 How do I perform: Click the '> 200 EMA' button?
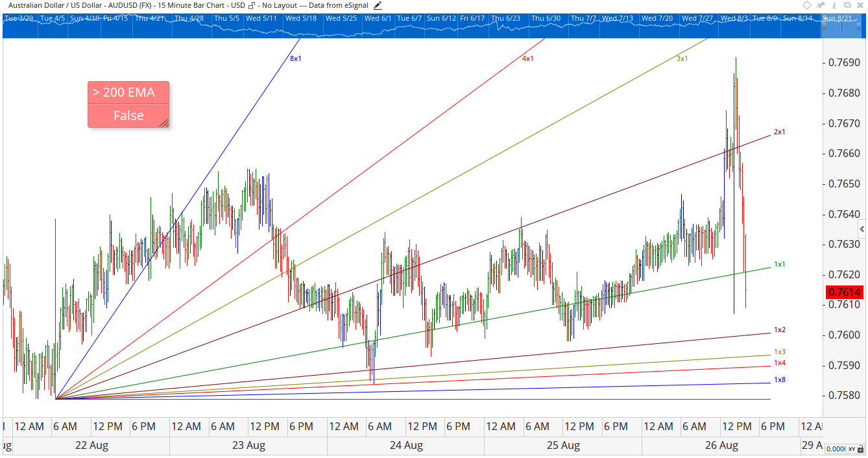tap(128, 93)
